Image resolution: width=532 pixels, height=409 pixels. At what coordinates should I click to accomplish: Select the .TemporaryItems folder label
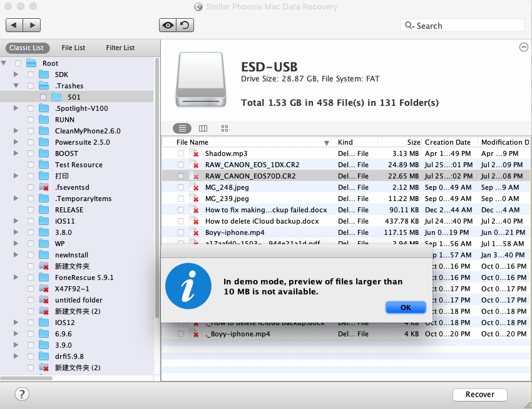(x=83, y=199)
